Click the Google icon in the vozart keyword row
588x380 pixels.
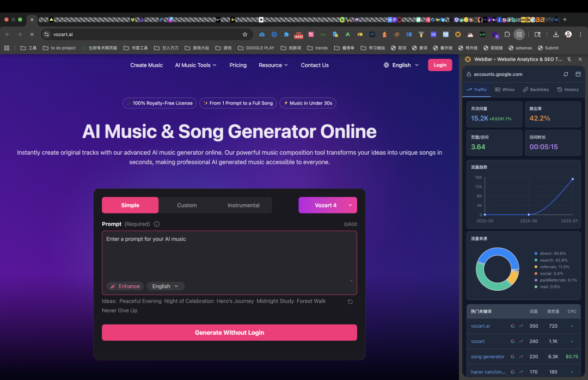pyautogui.click(x=513, y=341)
